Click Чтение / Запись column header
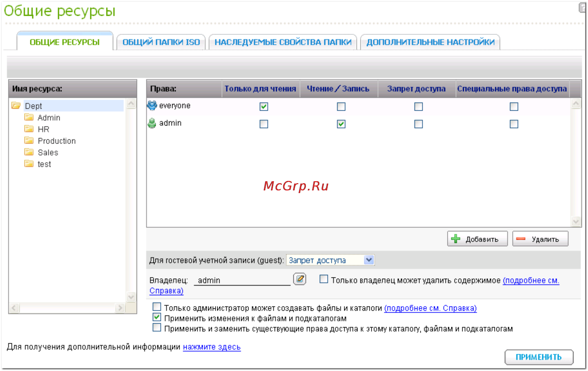Viewport: 588px width, 371px height. [338, 89]
